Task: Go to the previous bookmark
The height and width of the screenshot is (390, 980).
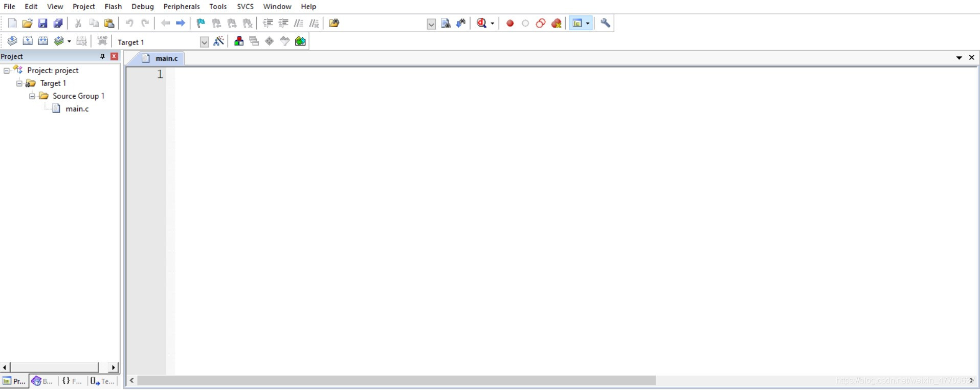Action: point(216,23)
